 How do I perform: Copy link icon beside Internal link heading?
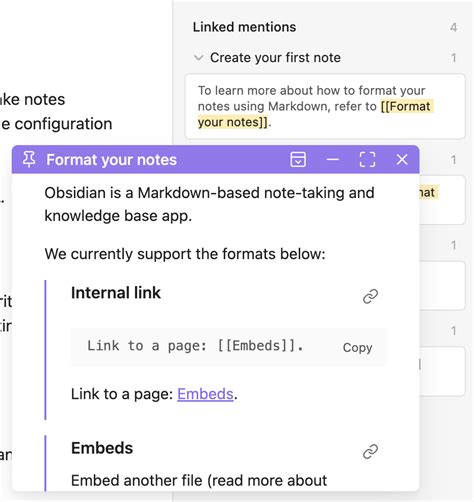click(370, 296)
